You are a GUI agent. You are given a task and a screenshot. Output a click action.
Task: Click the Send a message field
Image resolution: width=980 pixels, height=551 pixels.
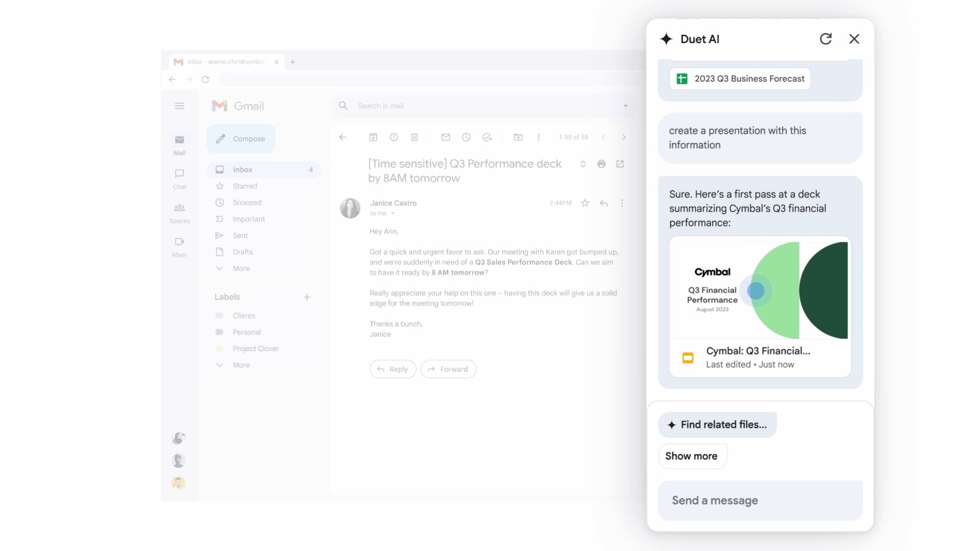pyautogui.click(x=760, y=501)
